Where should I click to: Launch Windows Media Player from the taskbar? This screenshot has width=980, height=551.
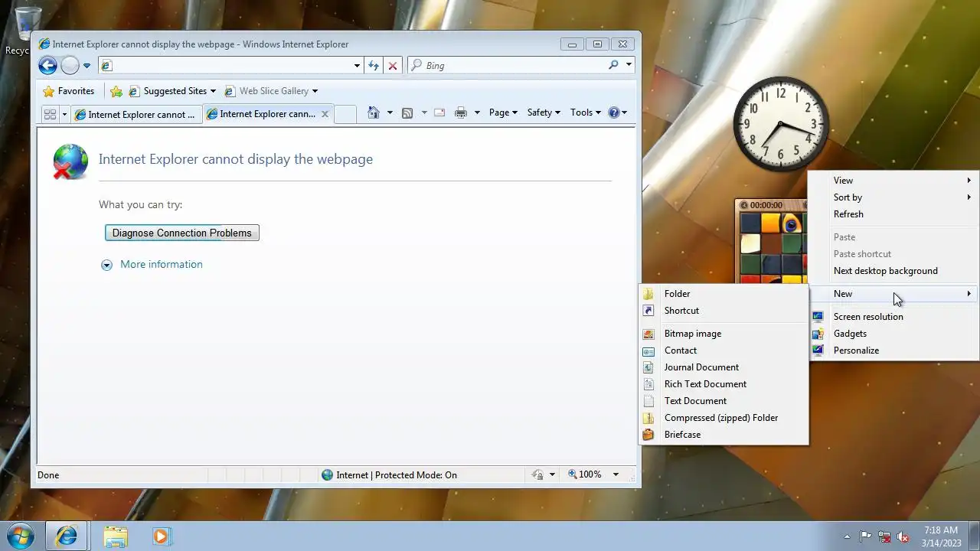[161, 536]
